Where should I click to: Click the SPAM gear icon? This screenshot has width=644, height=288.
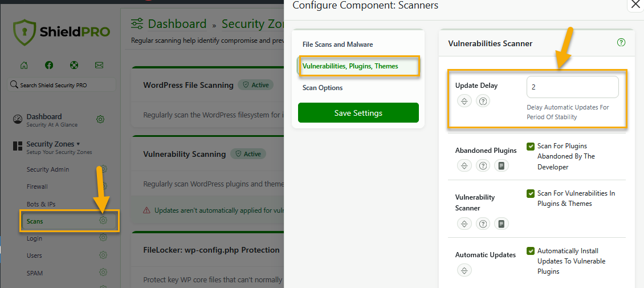(x=103, y=272)
